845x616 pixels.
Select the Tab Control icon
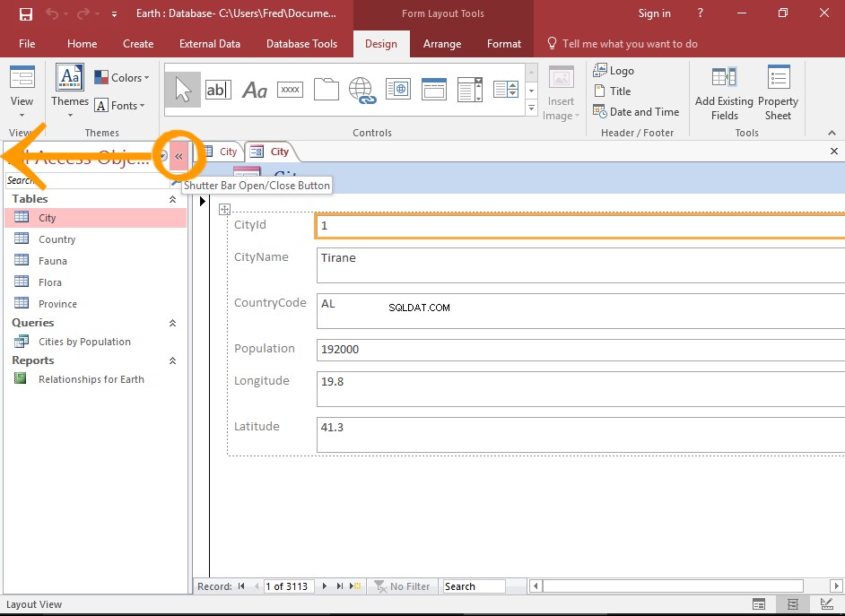coord(326,90)
